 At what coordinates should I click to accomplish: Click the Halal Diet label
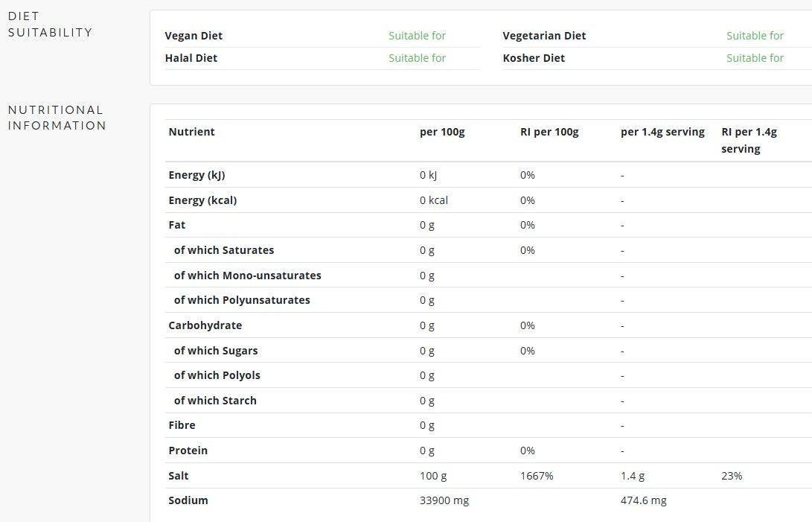(x=191, y=58)
